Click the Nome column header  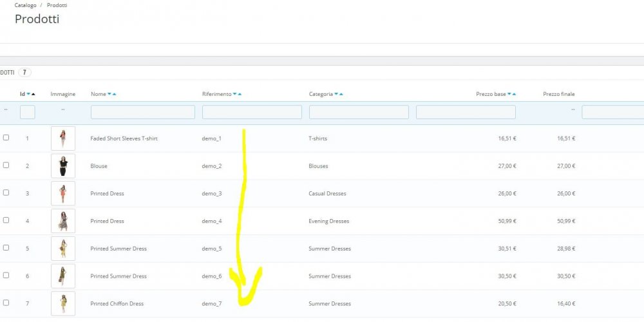click(x=99, y=95)
